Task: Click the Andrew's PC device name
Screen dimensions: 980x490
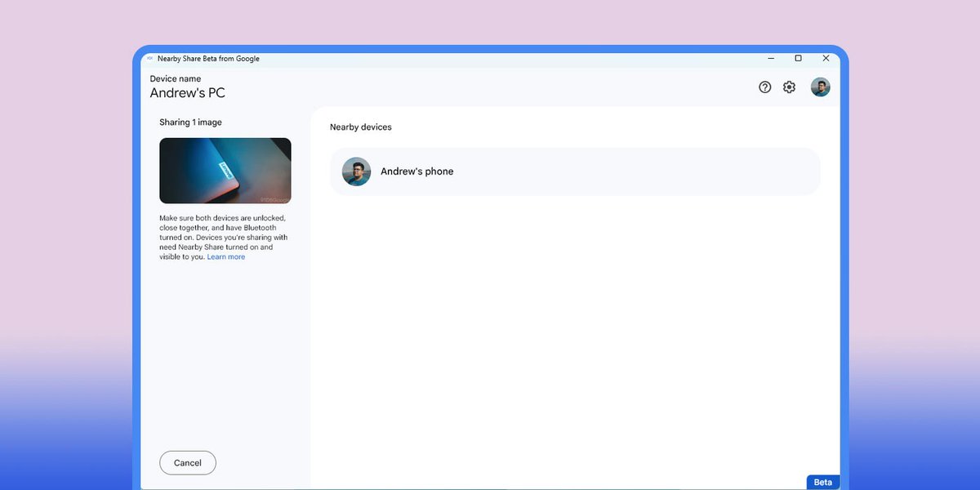Action: click(188, 93)
